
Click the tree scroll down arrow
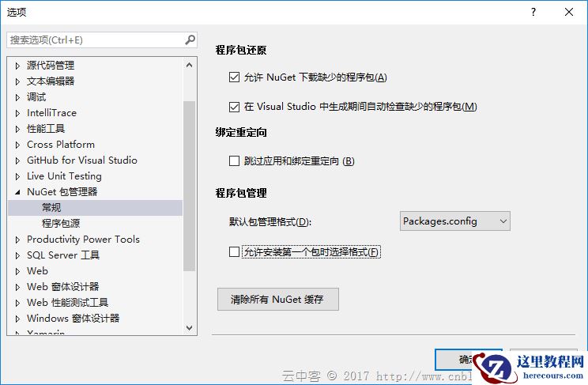tap(190, 328)
